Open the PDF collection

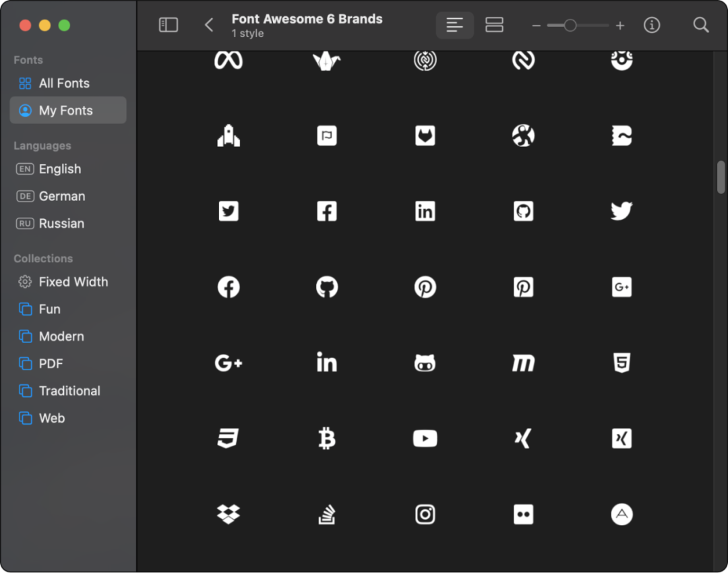(x=68, y=363)
